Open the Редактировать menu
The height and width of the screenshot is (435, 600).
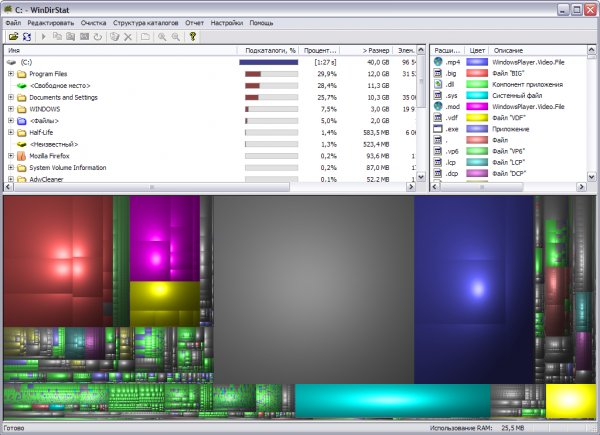pos(51,23)
